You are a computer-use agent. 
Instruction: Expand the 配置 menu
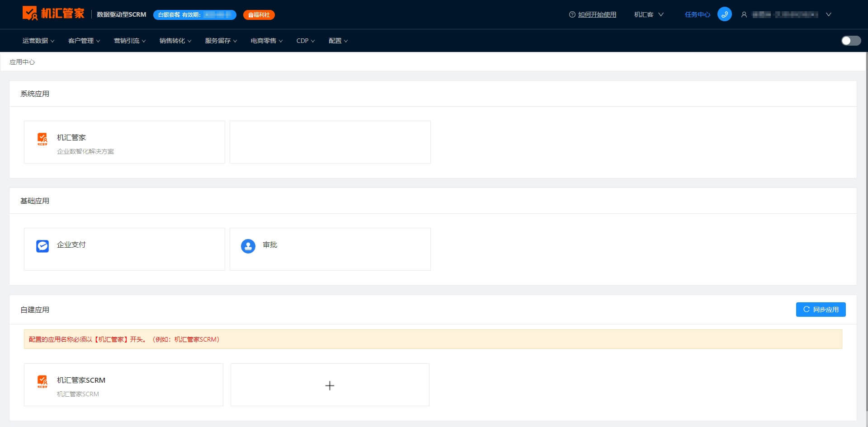pos(338,41)
